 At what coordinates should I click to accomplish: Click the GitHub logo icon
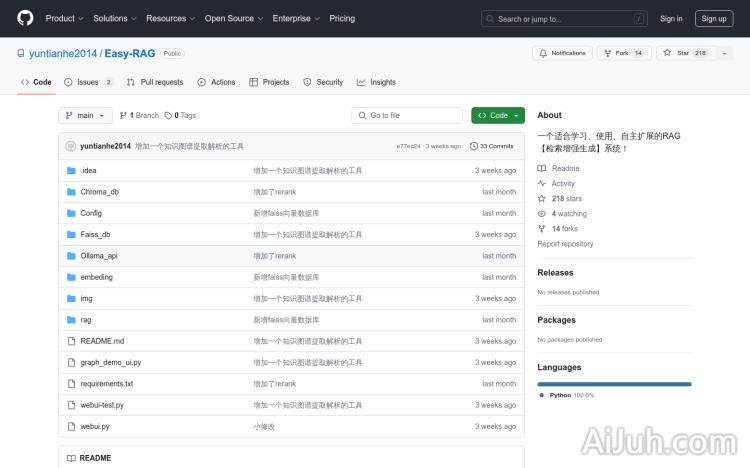pyautogui.click(x=25, y=18)
